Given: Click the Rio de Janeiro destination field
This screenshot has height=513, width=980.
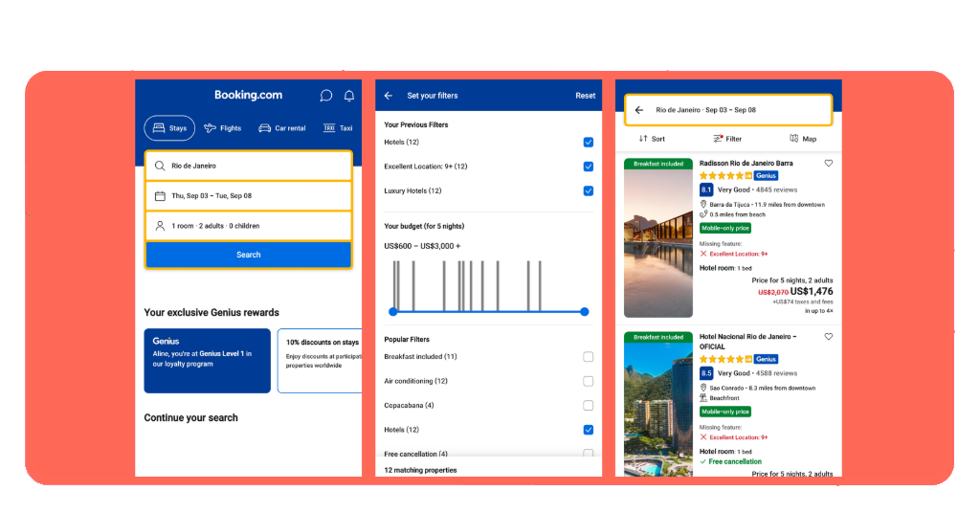Looking at the screenshot, I should coord(249,166).
